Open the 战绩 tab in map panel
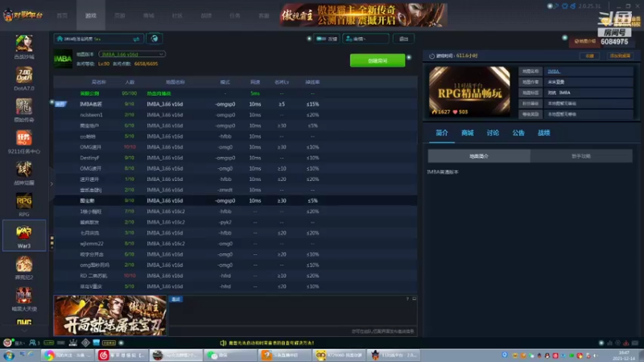 544,133
